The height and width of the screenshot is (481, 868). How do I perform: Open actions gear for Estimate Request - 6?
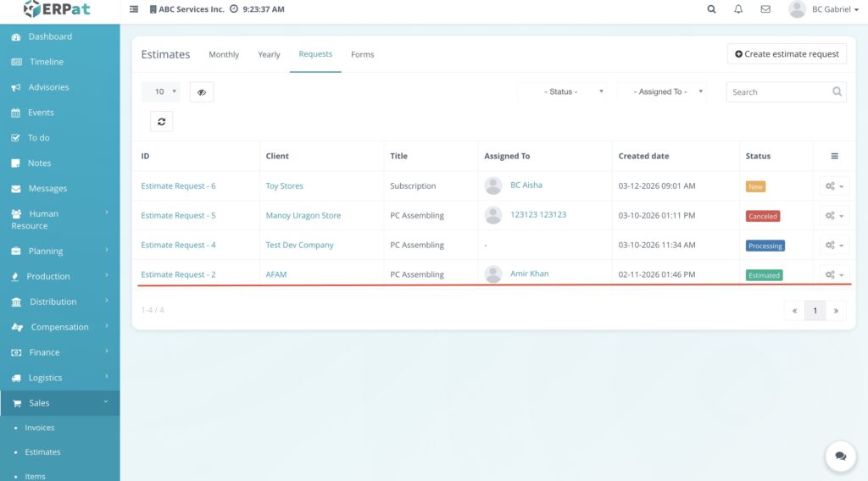pos(834,186)
